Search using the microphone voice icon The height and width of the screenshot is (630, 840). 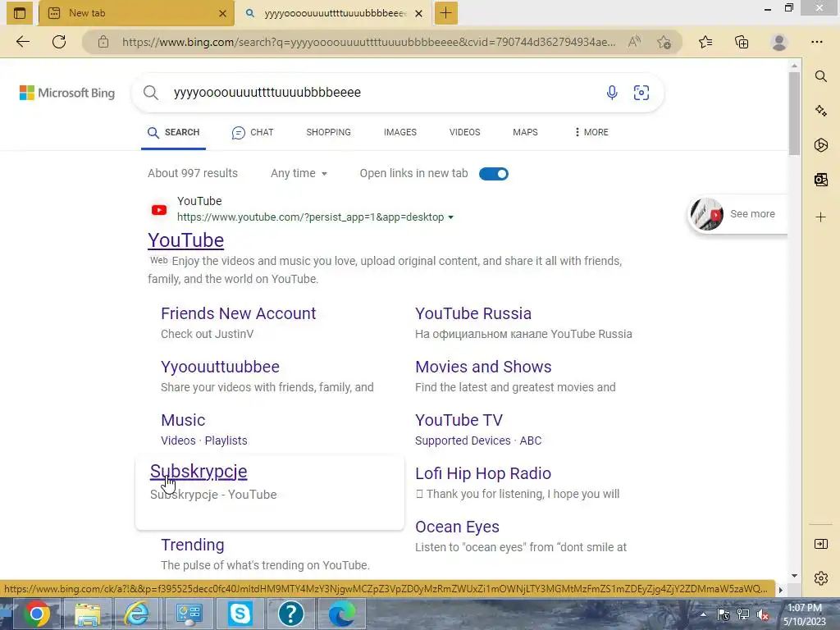click(612, 92)
